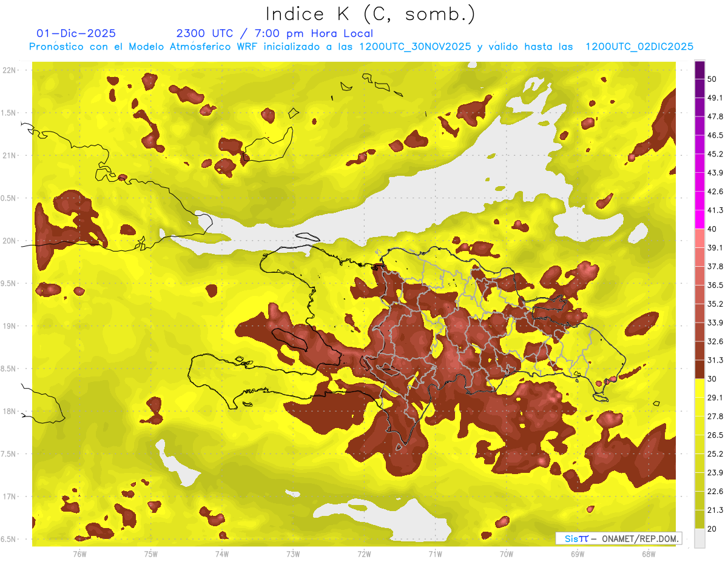728x562 pixels.
Task: Click the legend value '33.9'
Action: click(x=715, y=323)
